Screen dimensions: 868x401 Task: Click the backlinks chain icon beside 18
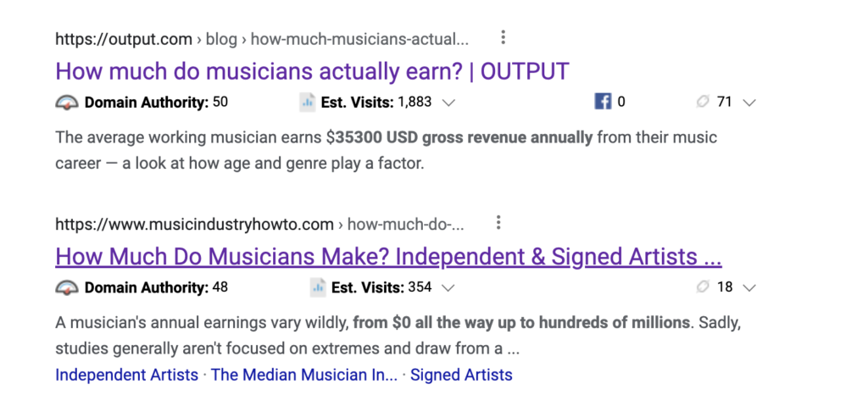[703, 287]
